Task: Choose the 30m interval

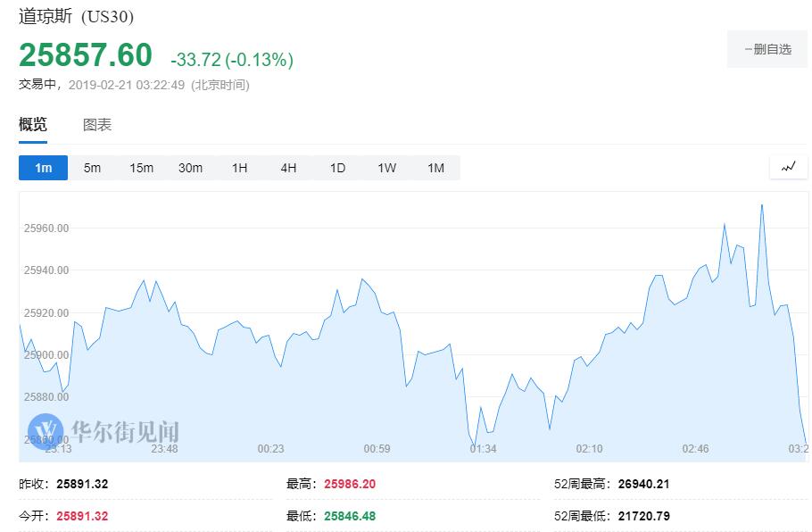Action: (x=190, y=168)
